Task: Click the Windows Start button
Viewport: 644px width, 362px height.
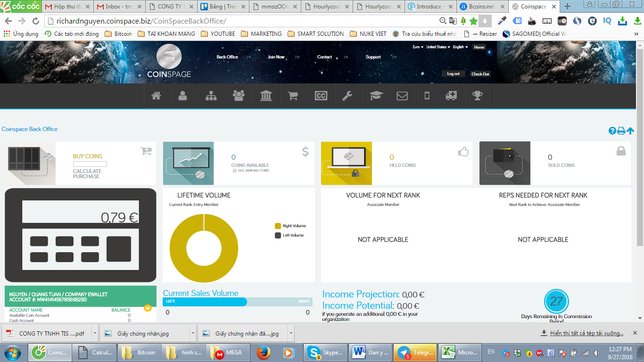Action: click(13, 352)
